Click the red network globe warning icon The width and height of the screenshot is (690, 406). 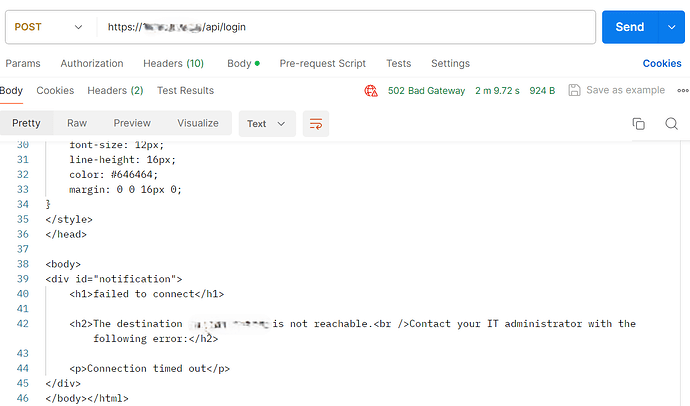coord(371,91)
